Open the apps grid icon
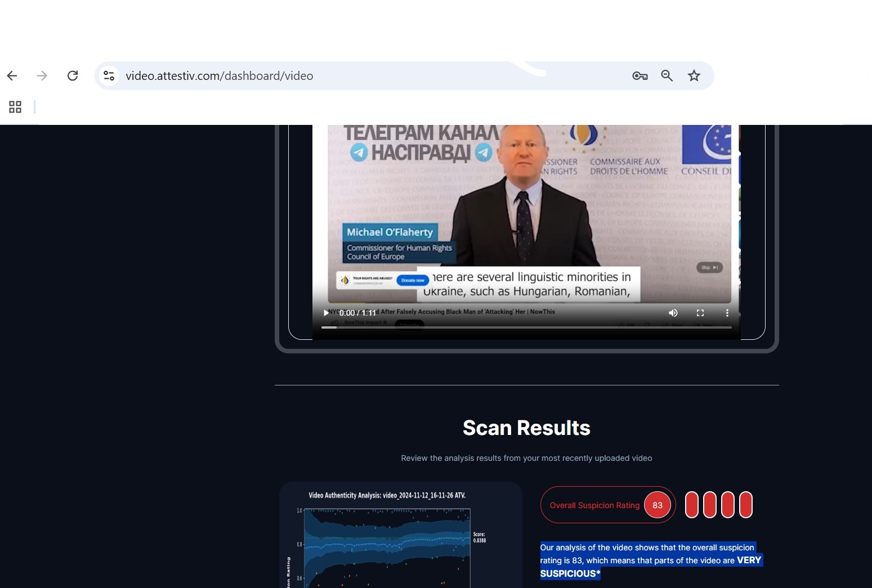The height and width of the screenshot is (588, 872). point(15,107)
